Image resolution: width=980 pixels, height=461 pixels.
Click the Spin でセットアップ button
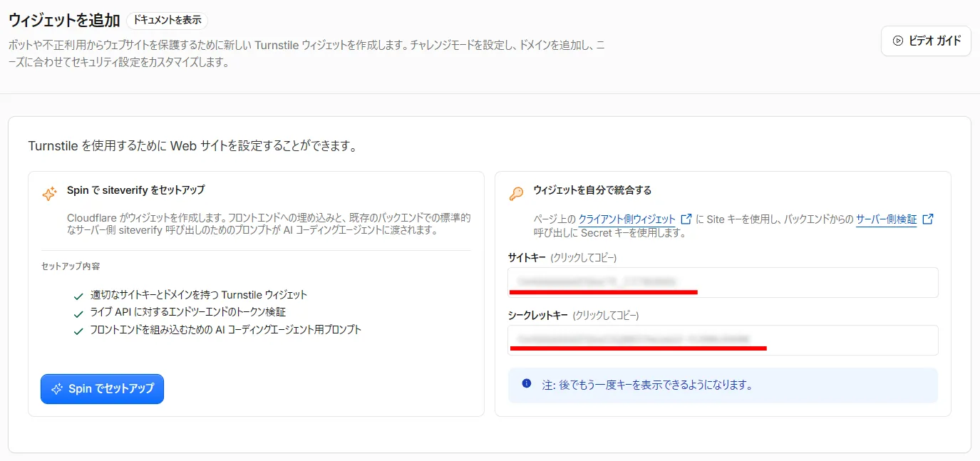click(x=102, y=388)
